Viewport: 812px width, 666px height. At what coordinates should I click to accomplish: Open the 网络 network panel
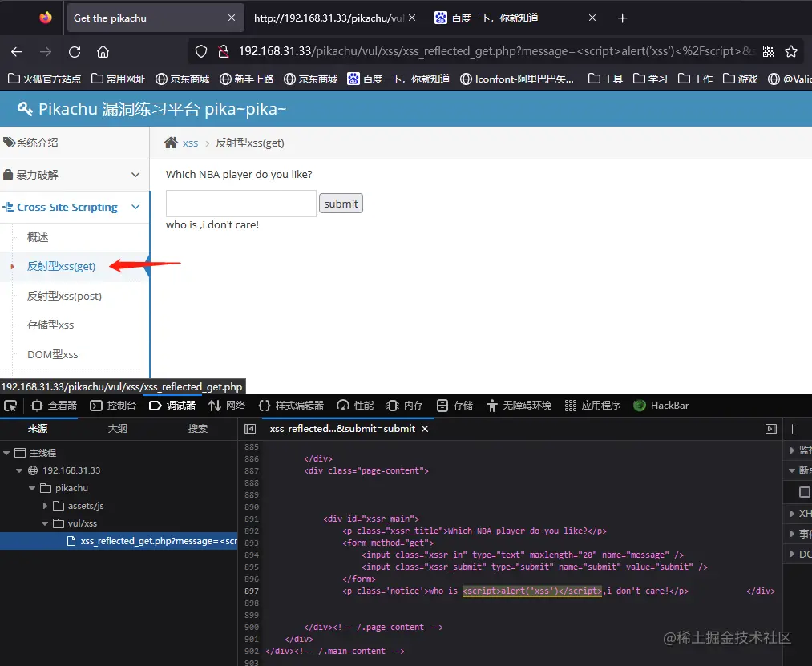pos(227,406)
